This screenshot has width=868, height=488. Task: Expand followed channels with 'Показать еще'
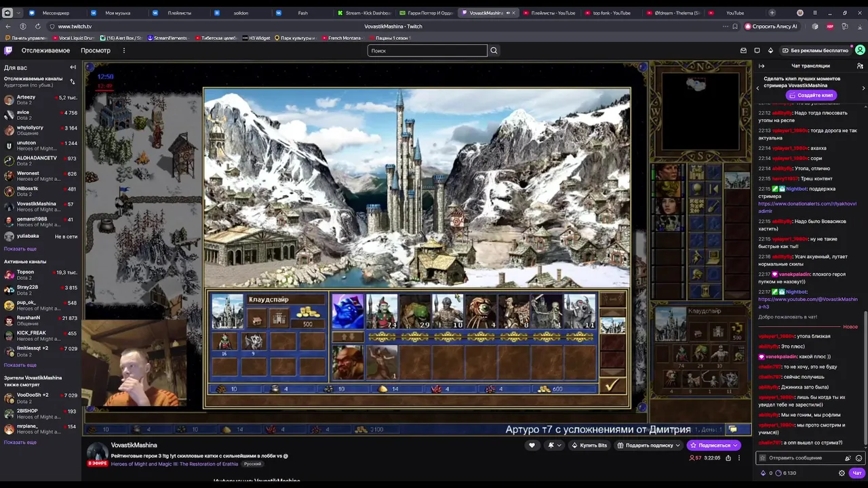[x=20, y=249]
